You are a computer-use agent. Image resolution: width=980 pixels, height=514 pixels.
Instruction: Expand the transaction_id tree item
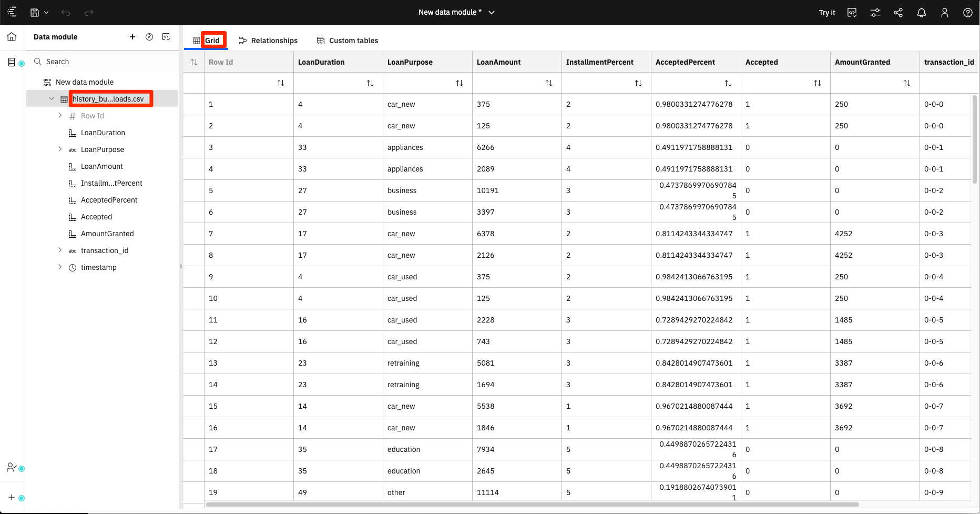pyautogui.click(x=60, y=250)
